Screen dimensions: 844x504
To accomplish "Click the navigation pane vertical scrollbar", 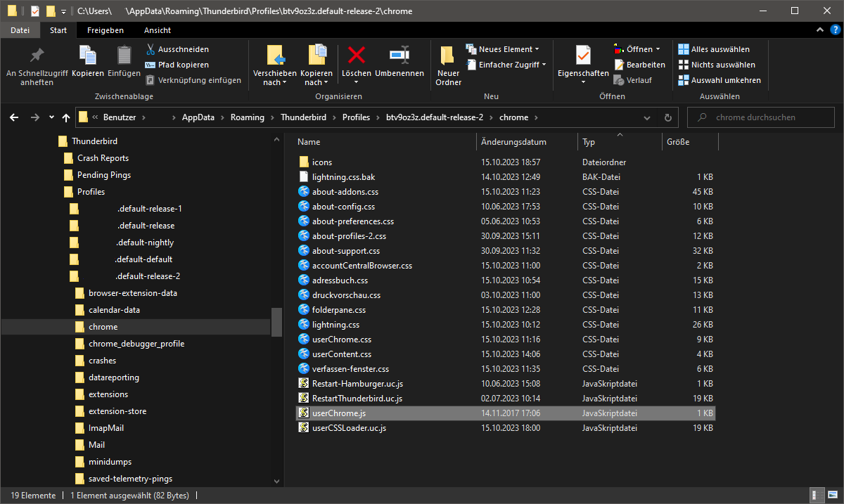I will [x=276, y=323].
